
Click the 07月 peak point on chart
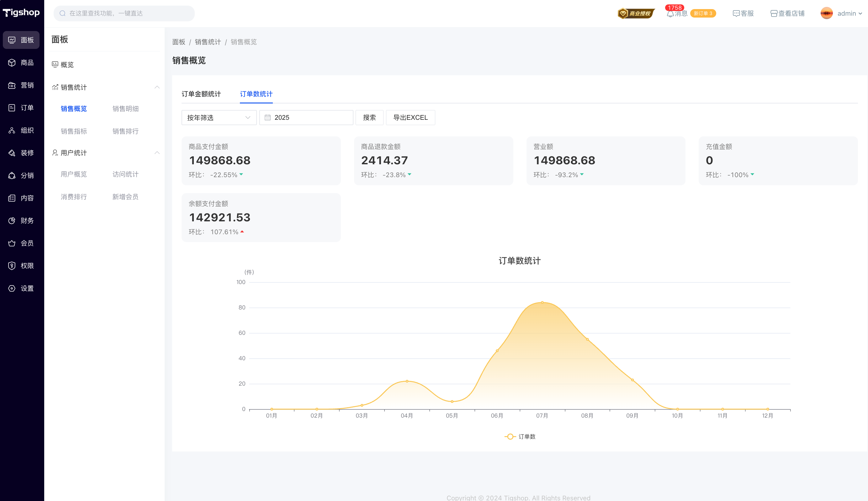(x=542, y=303)
